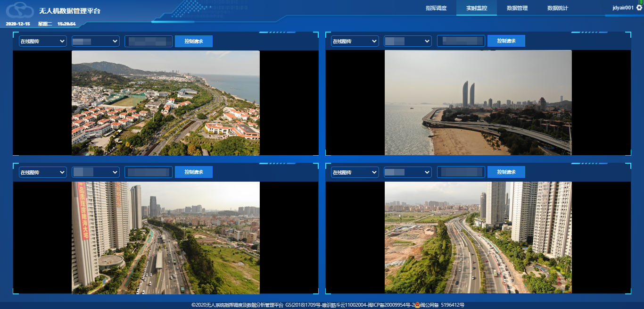644x309 pixels.
Task: Go to the 数据统计 tab
Action: (558, 8)
